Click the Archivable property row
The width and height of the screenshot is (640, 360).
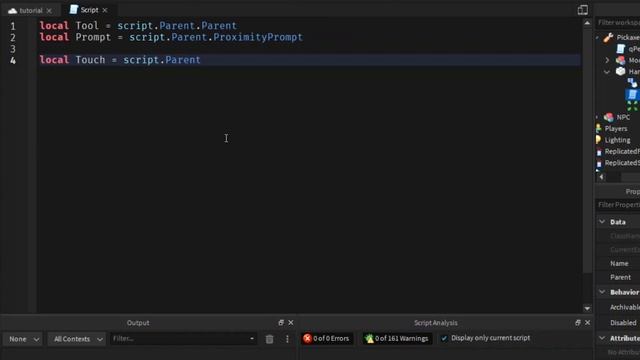(618, 307)
